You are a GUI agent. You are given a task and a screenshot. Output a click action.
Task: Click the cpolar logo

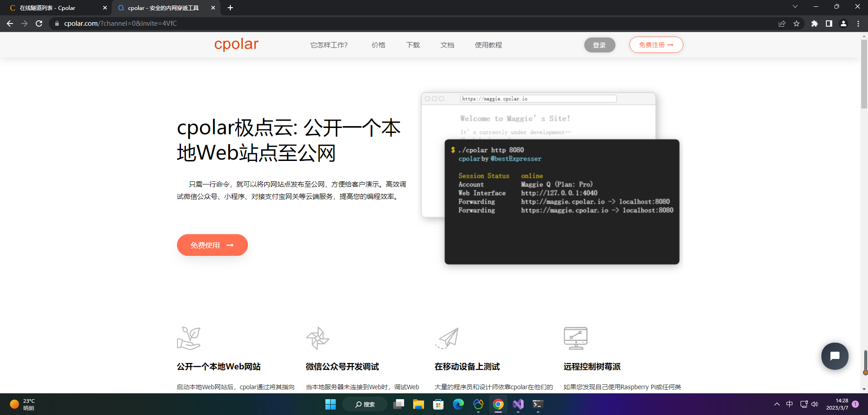pos(236,44)
